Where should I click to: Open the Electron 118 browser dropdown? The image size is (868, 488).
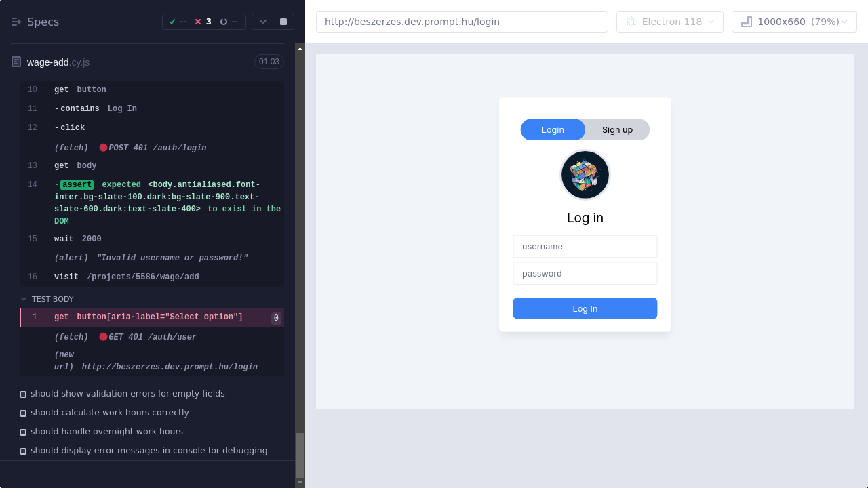click(x=669, y=22)
